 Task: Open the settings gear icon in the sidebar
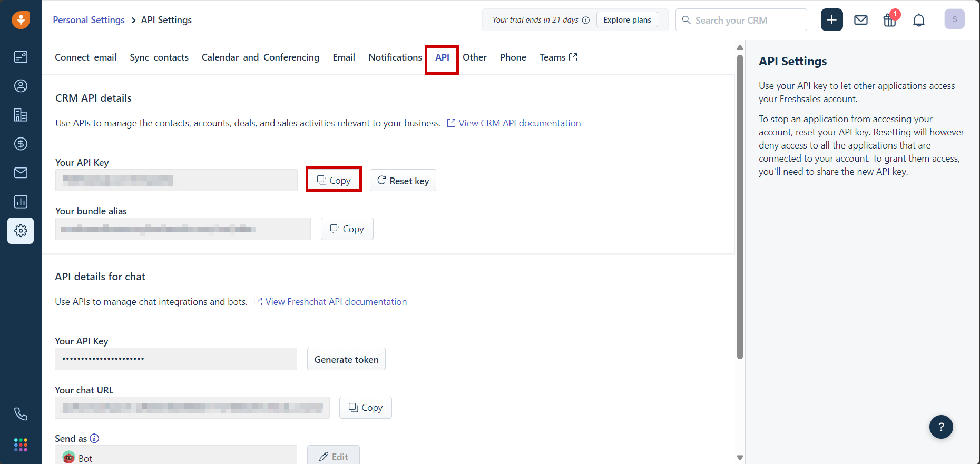tap(21, 231)
